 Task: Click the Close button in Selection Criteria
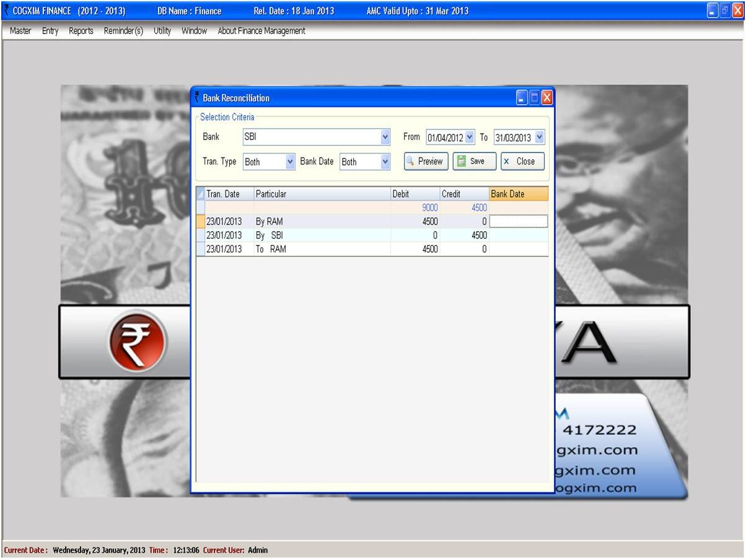pyautogui.click(x=522, y=161)
